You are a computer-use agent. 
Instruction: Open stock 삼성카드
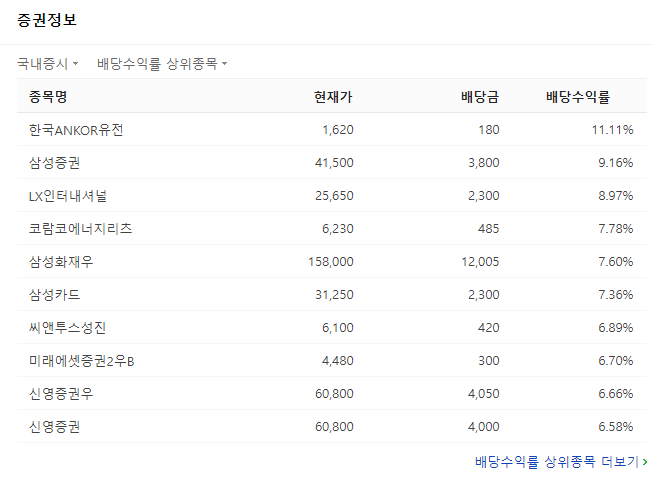[54, 295]
